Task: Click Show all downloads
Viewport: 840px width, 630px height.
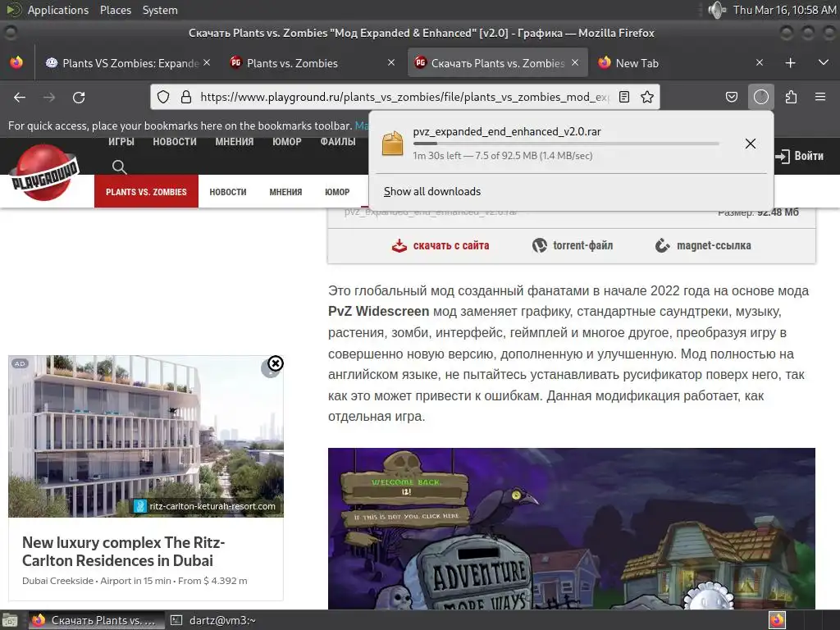Action: (431, 191)
